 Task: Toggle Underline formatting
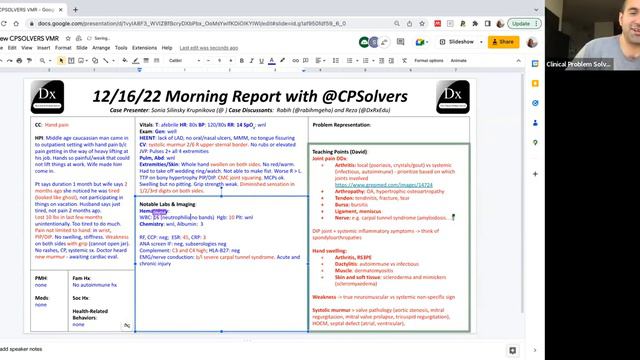tap(262, 61)
